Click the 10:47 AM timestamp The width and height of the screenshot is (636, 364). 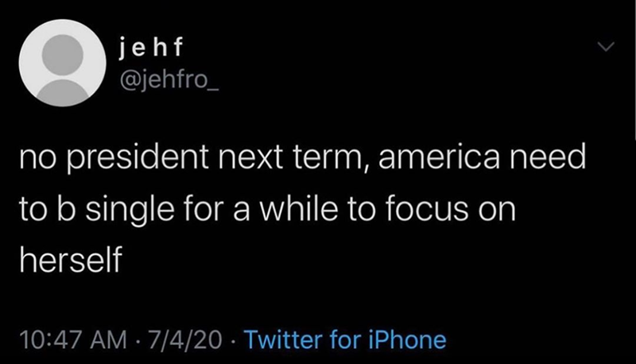tap(75, 341)
